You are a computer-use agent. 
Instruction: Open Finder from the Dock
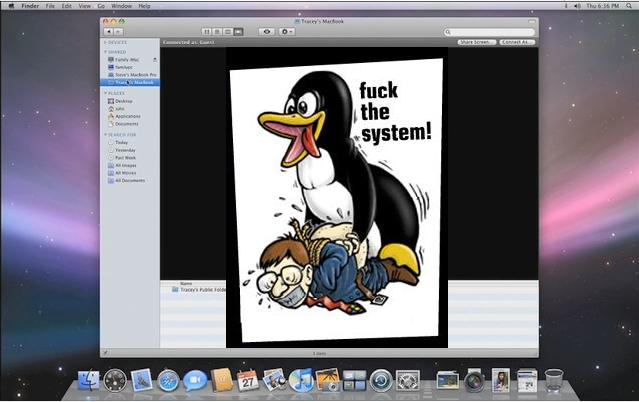click(88, 380)
